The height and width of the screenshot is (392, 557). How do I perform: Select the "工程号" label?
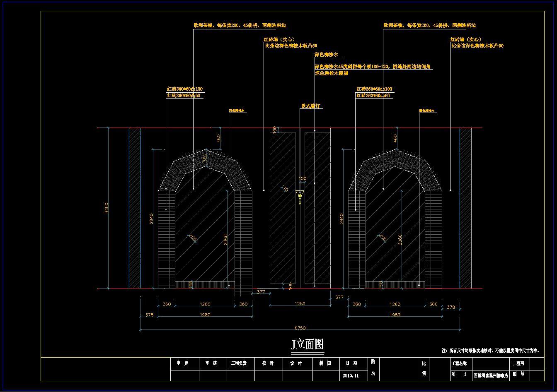(x=518, y=363)
